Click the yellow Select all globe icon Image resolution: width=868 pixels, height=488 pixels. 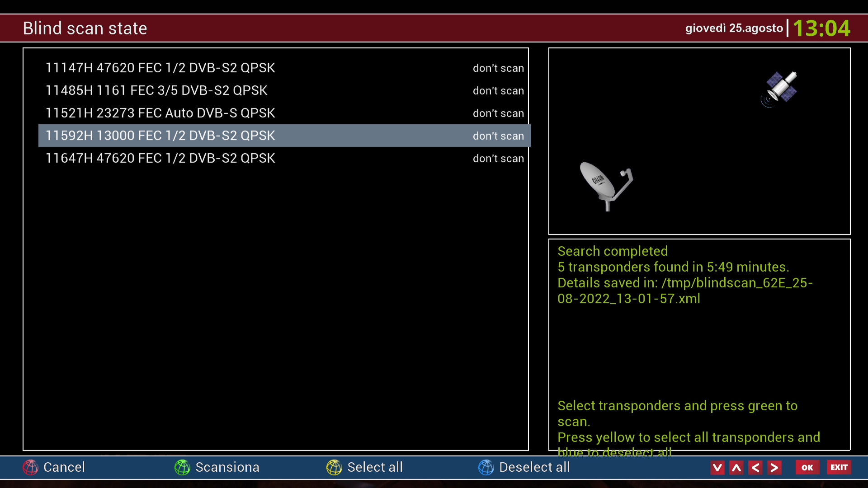click(x=334, y=467)
